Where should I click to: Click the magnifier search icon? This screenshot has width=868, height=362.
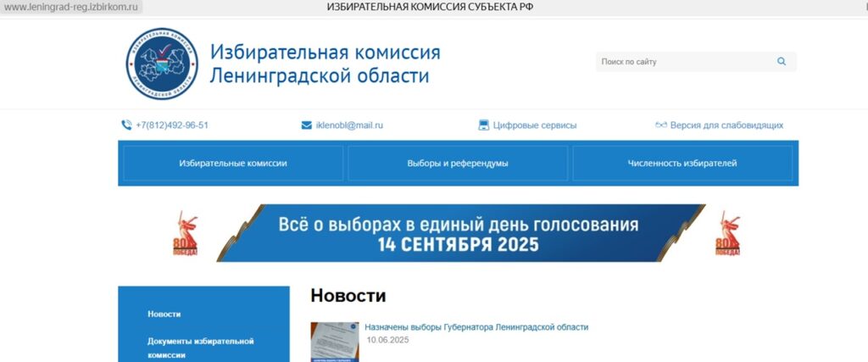coord(781,62)
